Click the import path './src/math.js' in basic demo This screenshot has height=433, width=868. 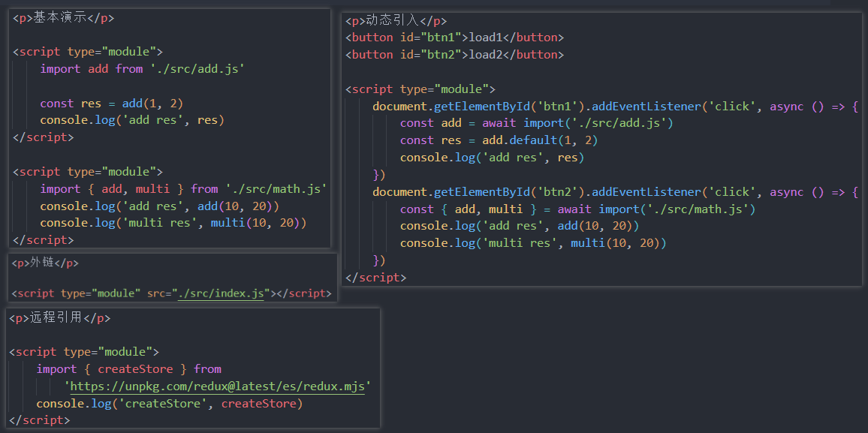click(x=276, y=189)
